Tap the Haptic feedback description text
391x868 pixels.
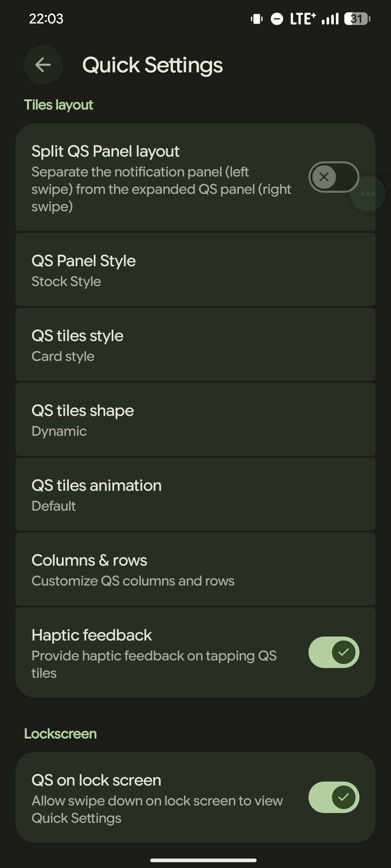154,664
